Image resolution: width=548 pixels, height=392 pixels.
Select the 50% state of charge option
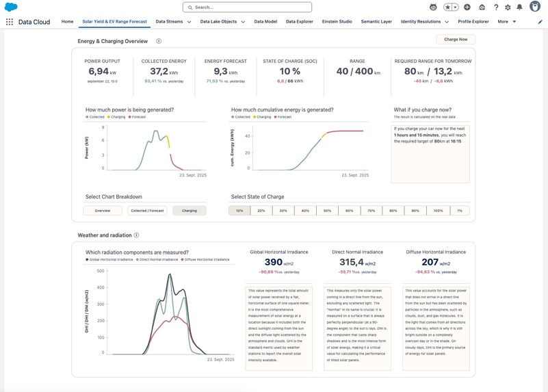[x=327, y=211]
